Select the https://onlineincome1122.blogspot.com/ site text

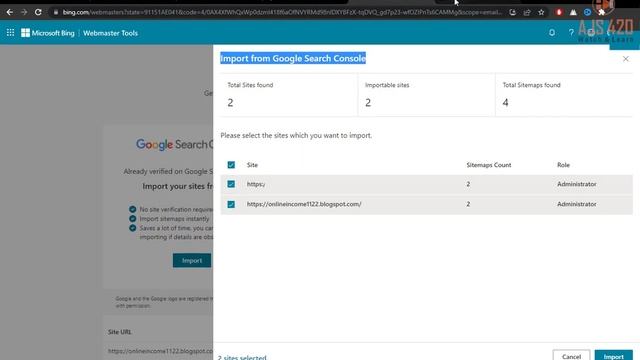[x=304, y=204]
